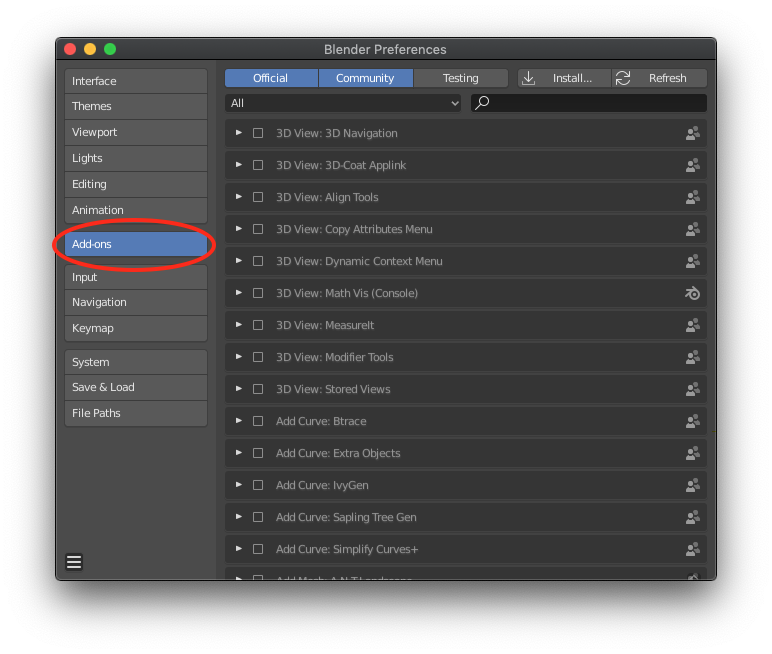Enable the Math Vis (Console) checkbox
The image size is (772, 654).
tap(258, 293)
